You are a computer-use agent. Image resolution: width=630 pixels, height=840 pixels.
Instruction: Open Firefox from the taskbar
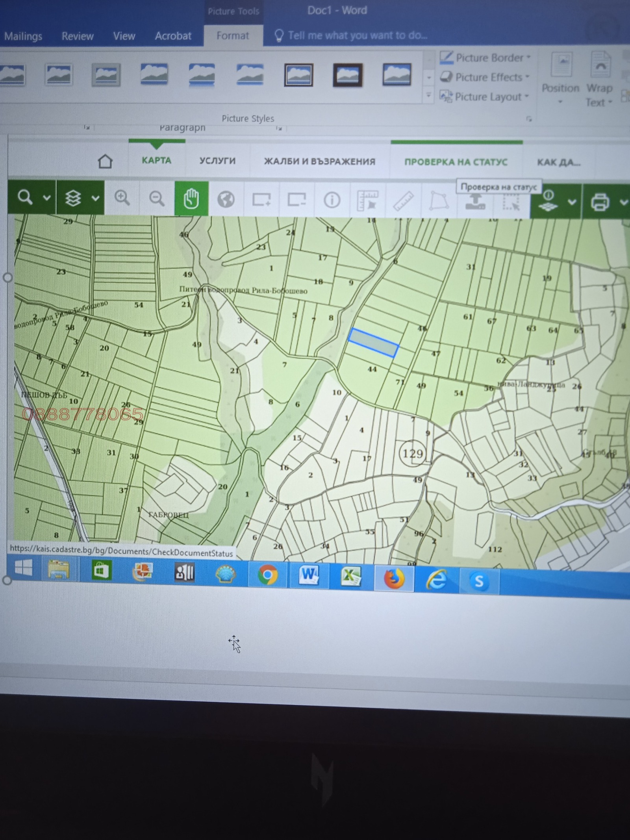394,579
